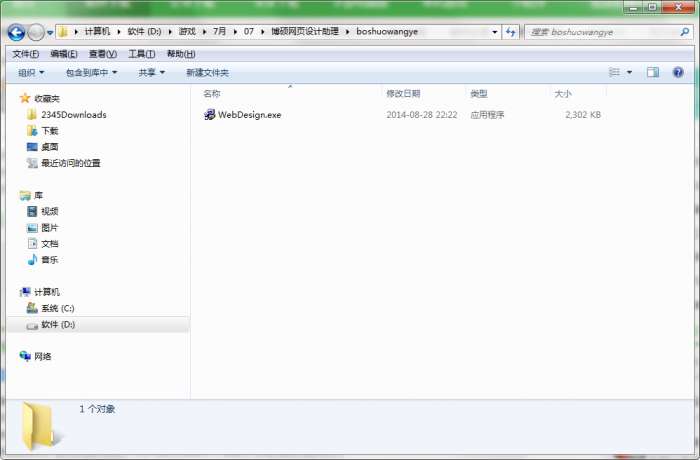Screen dimensions: 700x460
Task: Open the 工具(T) menu
Action: coord(142,54)
